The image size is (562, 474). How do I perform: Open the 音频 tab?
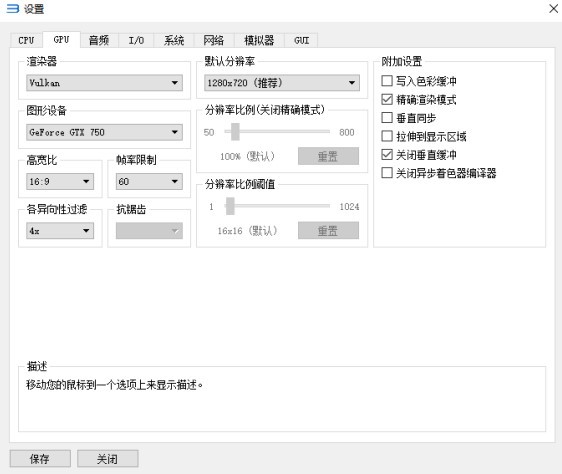[99, 40]
